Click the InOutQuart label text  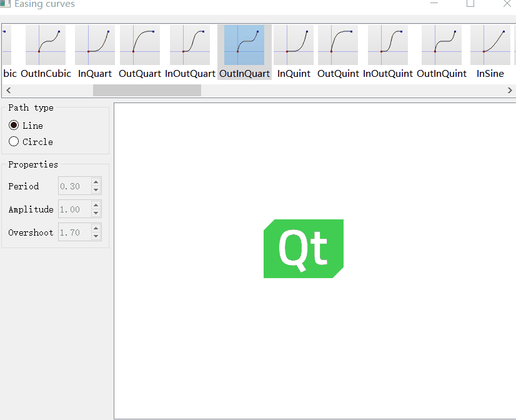click(x=190, y=73)
